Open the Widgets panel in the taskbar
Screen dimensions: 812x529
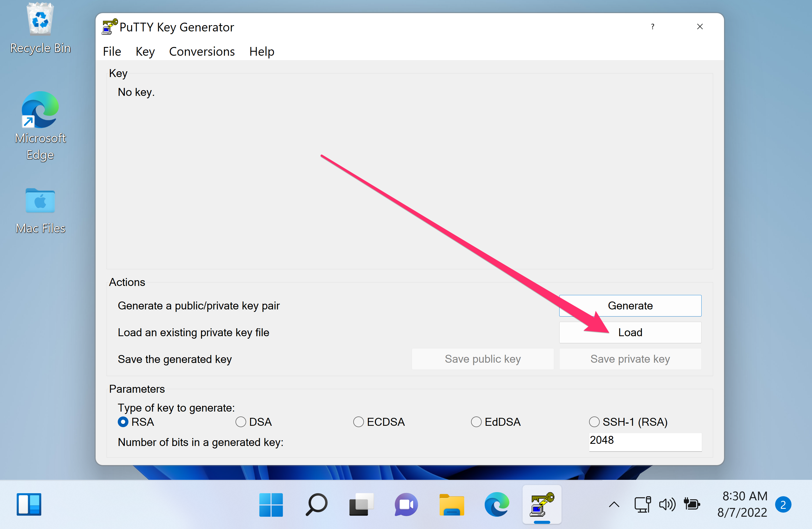click(x=29, y=504)
